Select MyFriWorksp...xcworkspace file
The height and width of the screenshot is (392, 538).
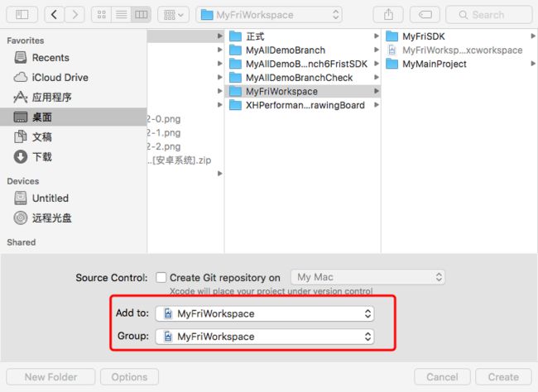click(x=459, y=50)
